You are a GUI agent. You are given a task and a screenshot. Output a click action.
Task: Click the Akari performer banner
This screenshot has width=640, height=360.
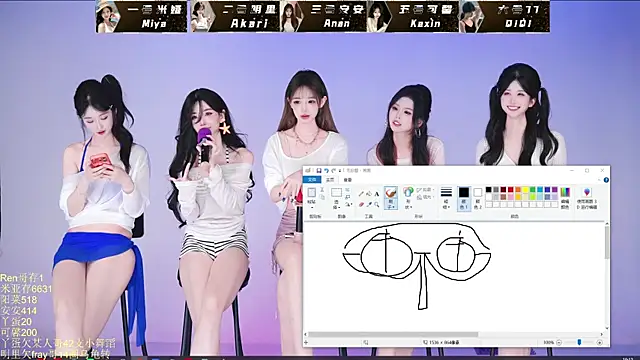234,17
